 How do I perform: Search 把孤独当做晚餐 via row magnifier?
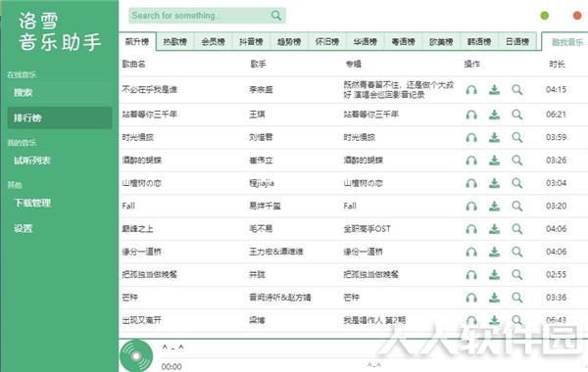(517, 275)
